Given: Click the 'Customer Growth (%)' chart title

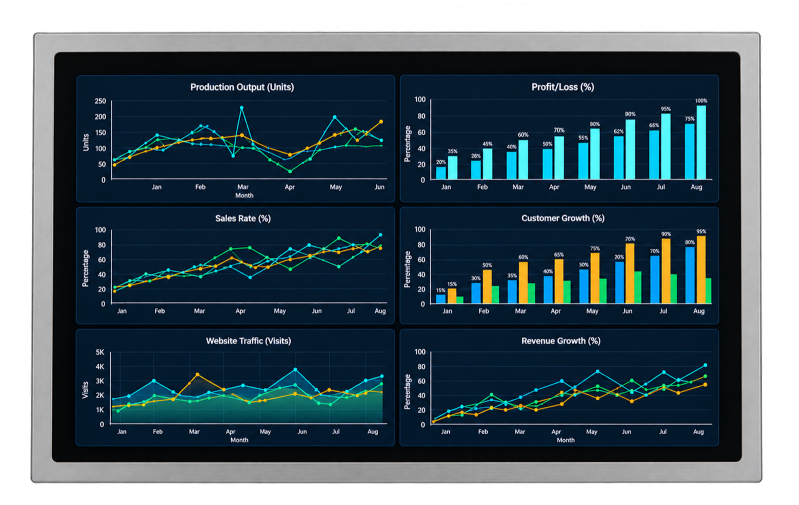Looking at the screenshot, I should pos(563,218).
